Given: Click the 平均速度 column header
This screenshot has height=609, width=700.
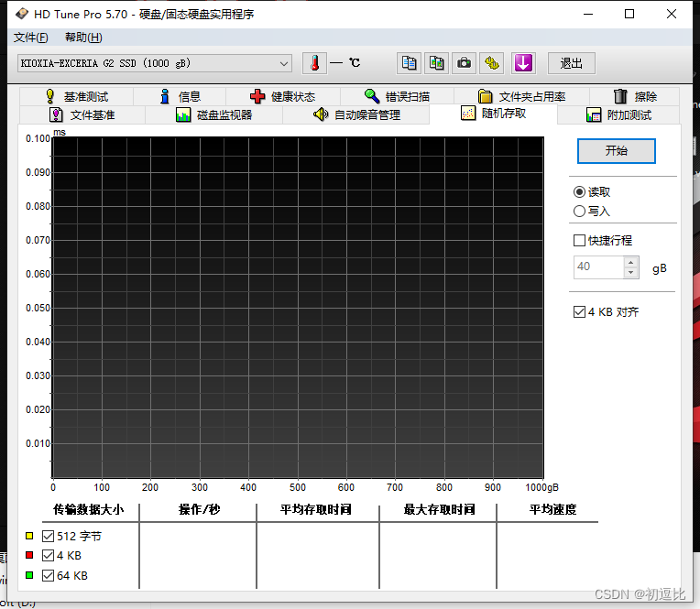Looking at the screenshot, I should [x=552, y=509].
